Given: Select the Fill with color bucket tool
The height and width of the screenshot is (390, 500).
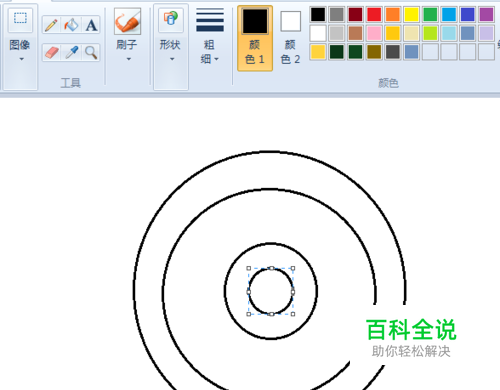Looking at the screenshot, I should tap(71, 25).
